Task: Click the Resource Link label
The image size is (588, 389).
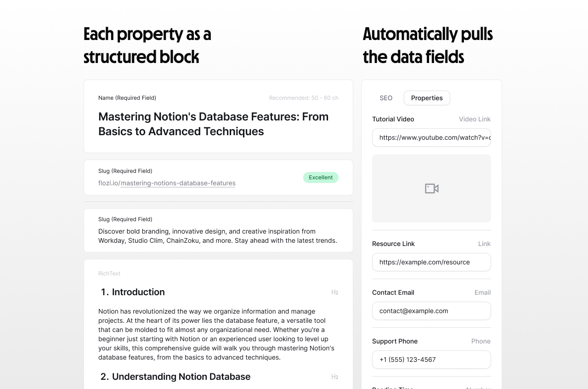Action: [x=393, y=244]
